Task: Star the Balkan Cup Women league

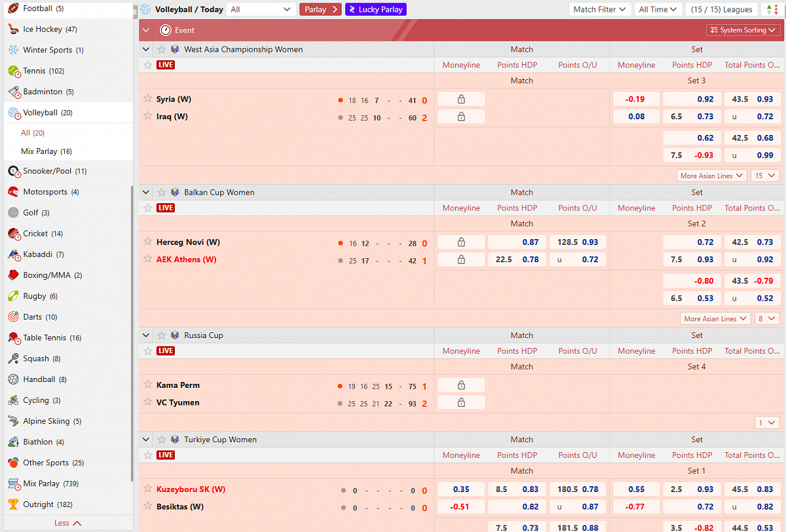Action: point(161,192)
